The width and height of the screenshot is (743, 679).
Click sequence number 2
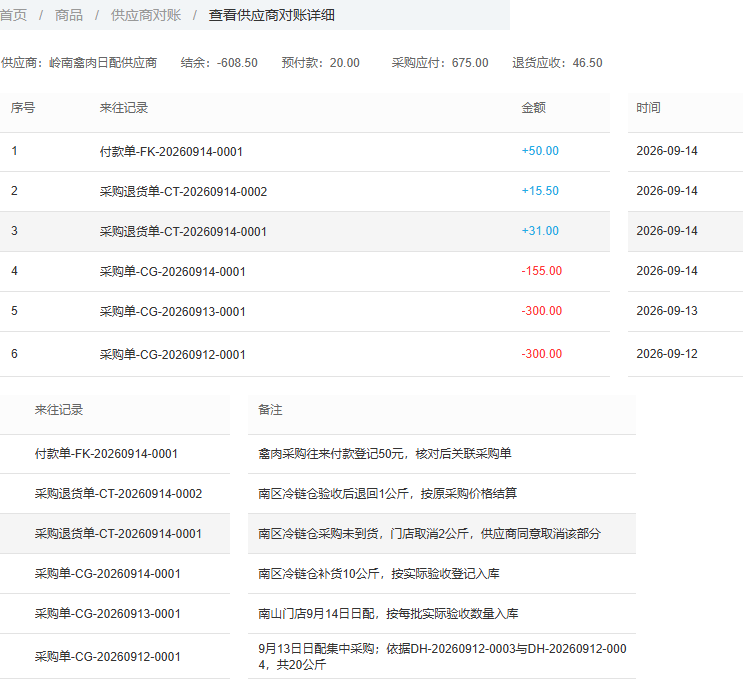click(x=14, y=191)
